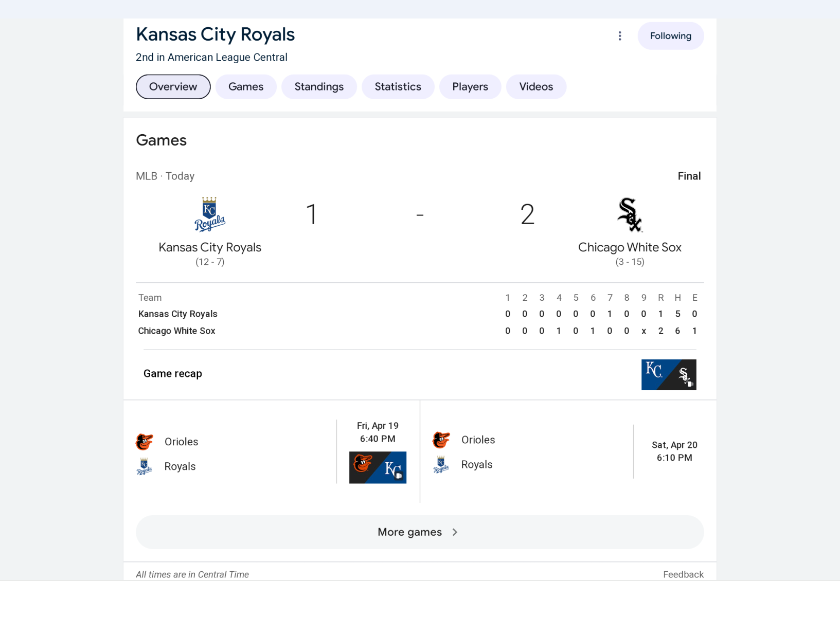Toggle the Following button
The height and width of the screenshot is (617, 840).
pos(670,36)
